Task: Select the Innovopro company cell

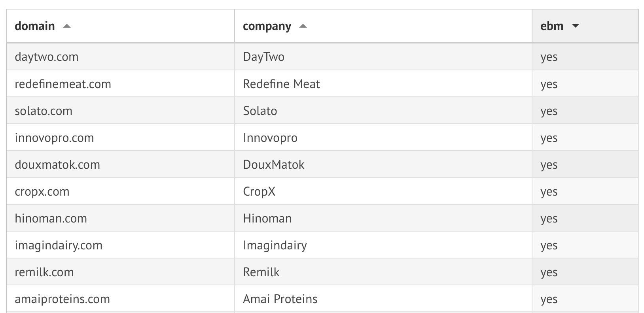Action: [270, 138]
